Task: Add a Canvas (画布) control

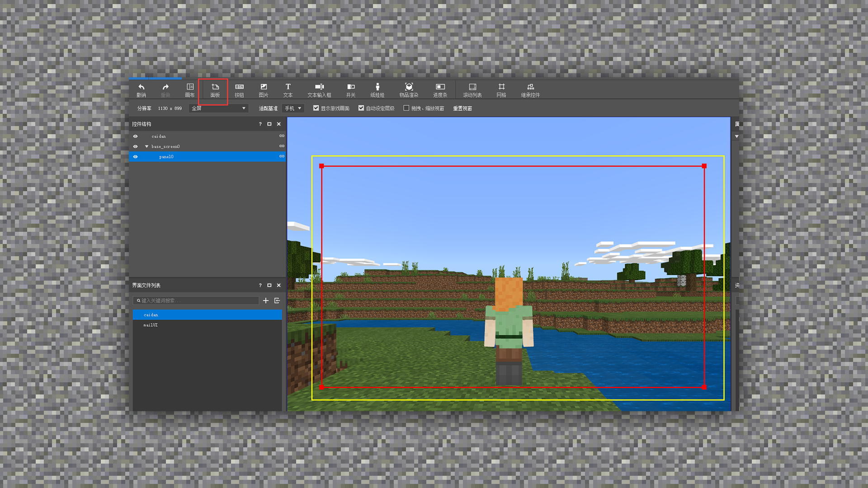Action: coord(190,90)
